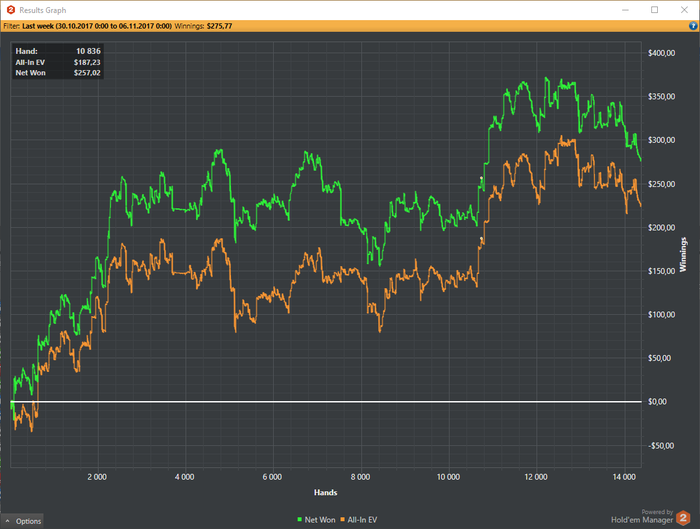This screenshot has height=529, width=700.
Task: Click the $300,00 axis label
Action: (662, 140)
